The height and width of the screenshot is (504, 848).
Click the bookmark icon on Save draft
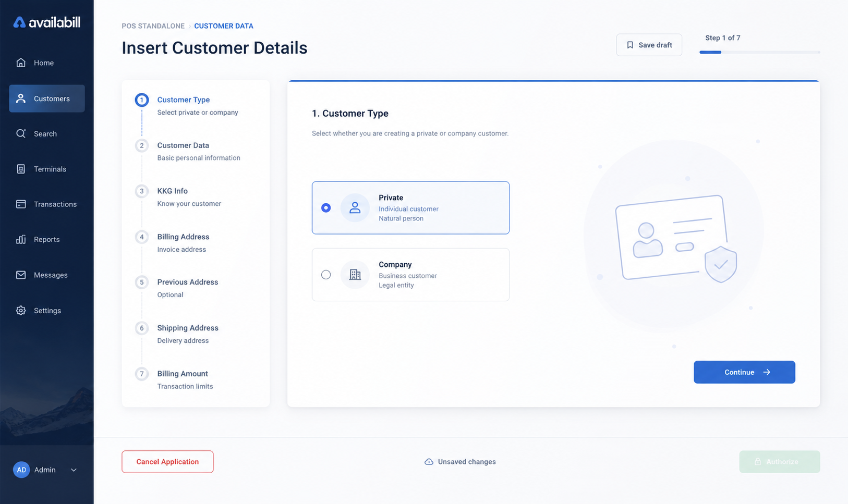tap(630, 45)
